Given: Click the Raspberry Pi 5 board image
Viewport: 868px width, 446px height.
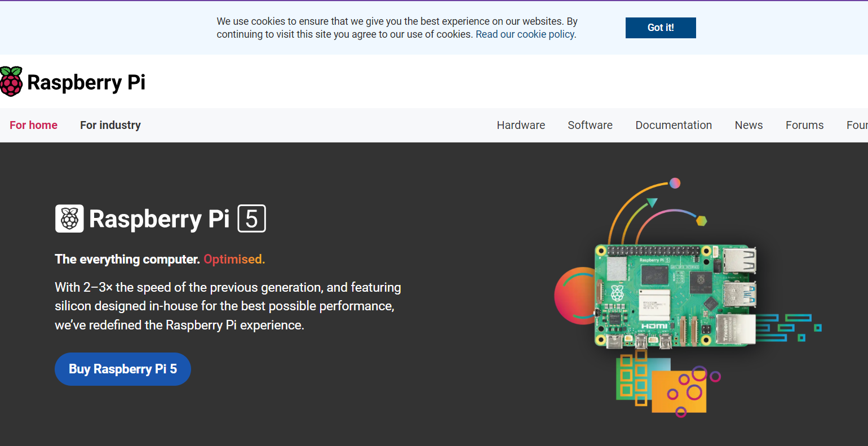Looking at the screenshot, I should [675, 295].
